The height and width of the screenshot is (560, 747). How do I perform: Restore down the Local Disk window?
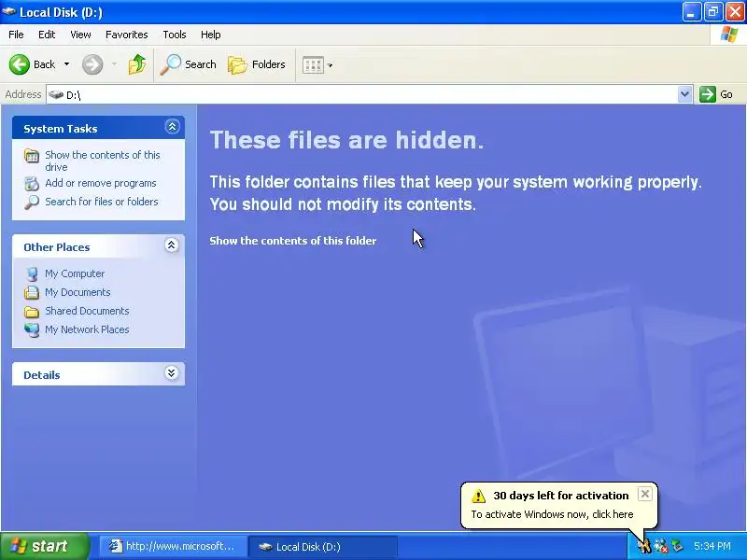713,12
